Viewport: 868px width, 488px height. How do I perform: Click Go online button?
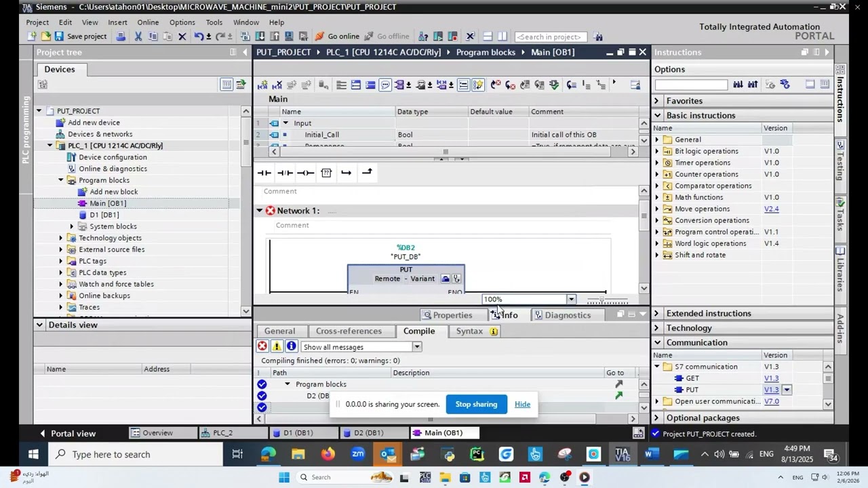click(337, 36)
